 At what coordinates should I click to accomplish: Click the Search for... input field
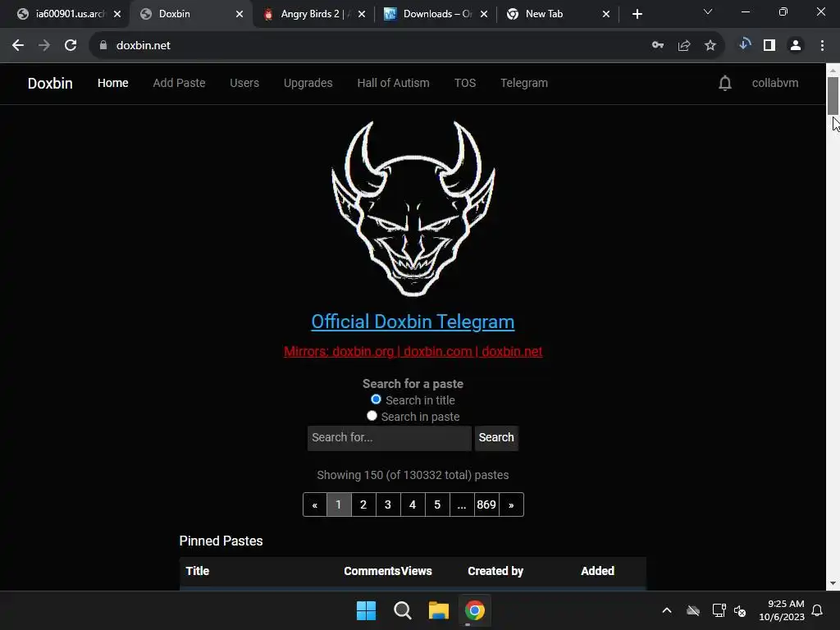[x=390, y=438]
